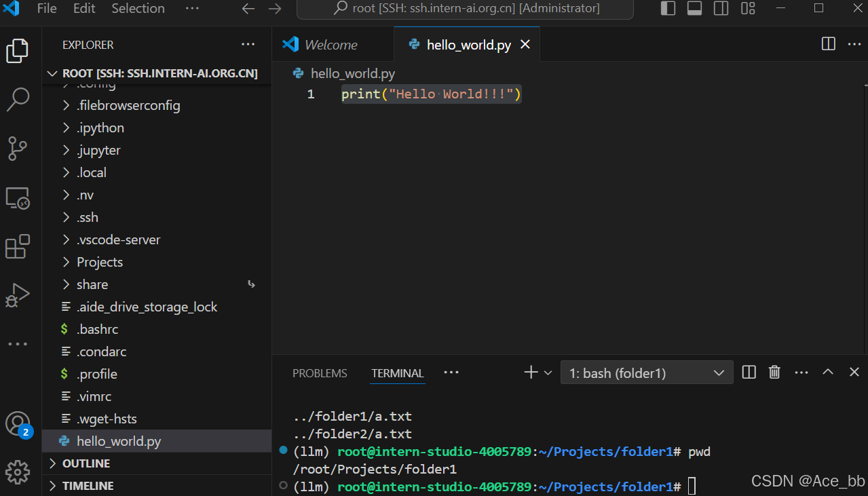
Task: Expand the .ssh folder
Action: point(157,218)
